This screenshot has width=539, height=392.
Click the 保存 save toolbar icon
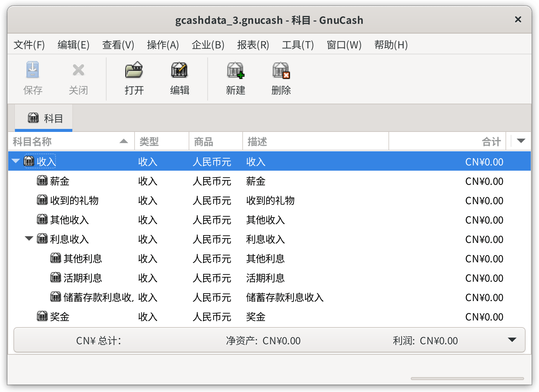click(x=33, y=70)
